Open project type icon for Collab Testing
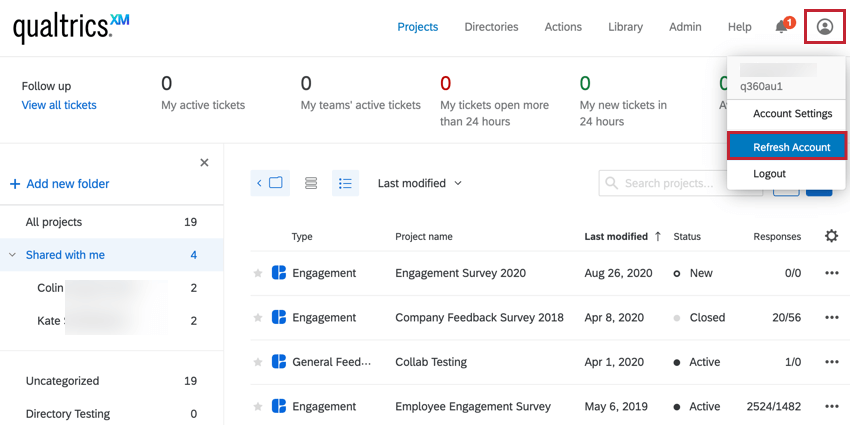This screenshot has width=850, height=425. [279, 362]
